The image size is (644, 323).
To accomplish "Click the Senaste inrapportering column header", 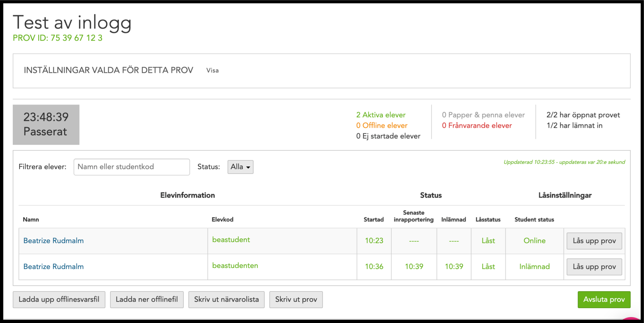I will [414, 216].
